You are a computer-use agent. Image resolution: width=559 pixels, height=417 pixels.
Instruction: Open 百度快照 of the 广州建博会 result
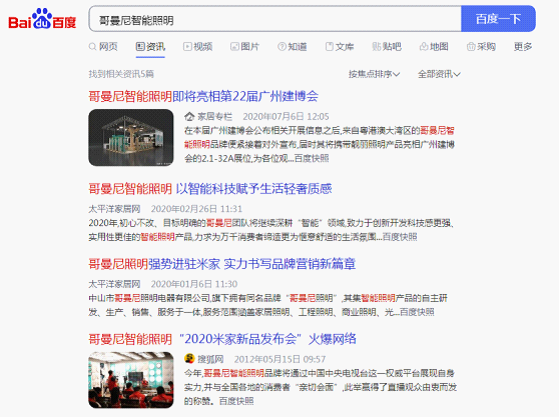coord(312,158)
